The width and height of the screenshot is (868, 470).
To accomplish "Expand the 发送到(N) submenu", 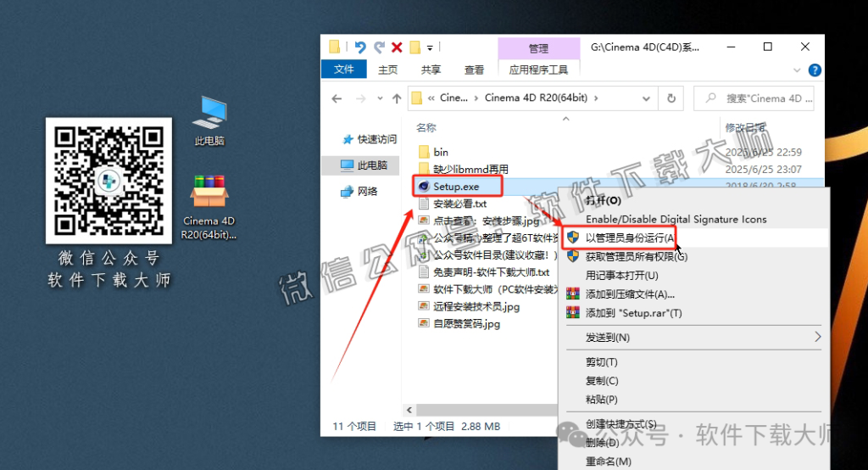I will [693, 338].
